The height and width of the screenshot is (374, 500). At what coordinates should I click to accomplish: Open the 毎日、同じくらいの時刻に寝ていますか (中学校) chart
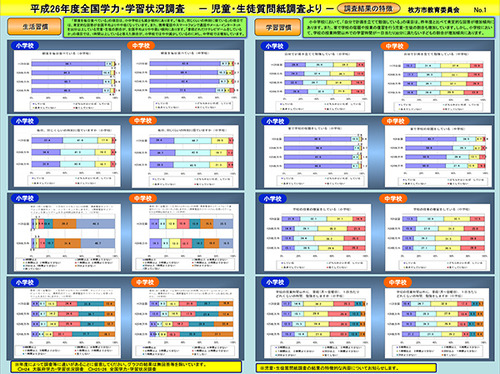pos(186,156)
